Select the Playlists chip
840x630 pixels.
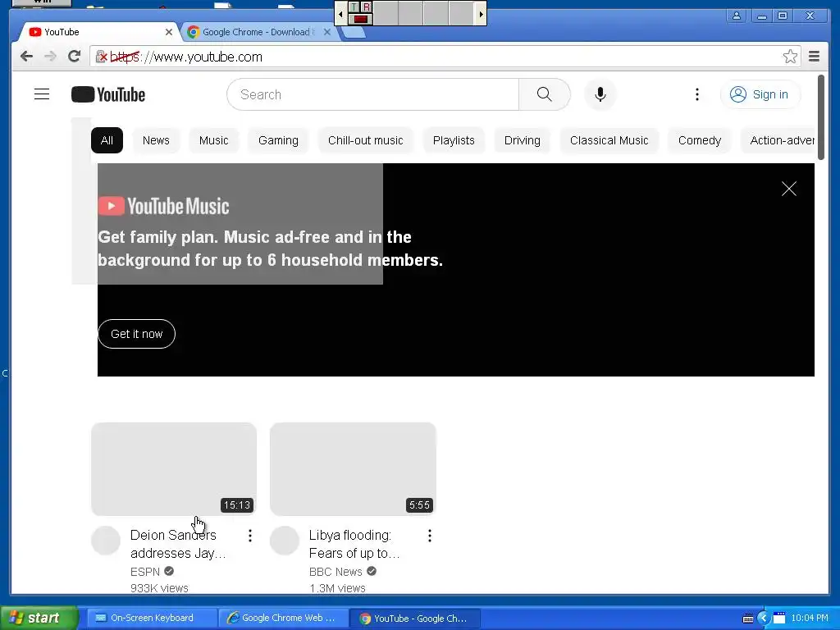[x=454, y=140]
